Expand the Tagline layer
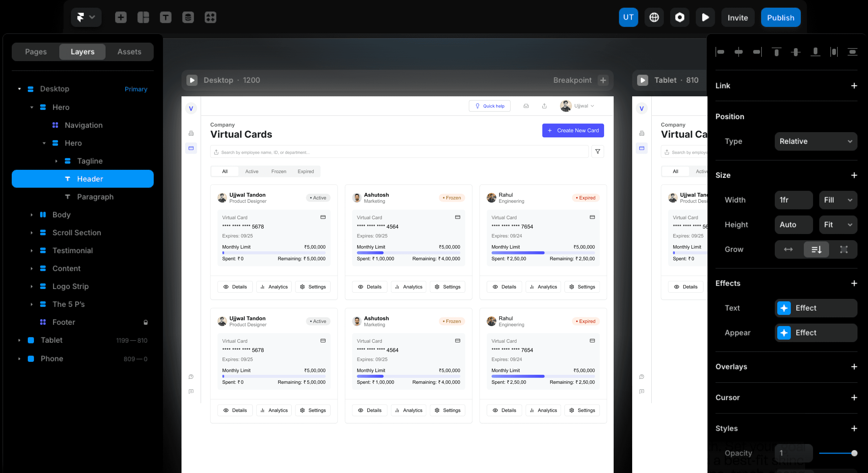 [56, 161]
